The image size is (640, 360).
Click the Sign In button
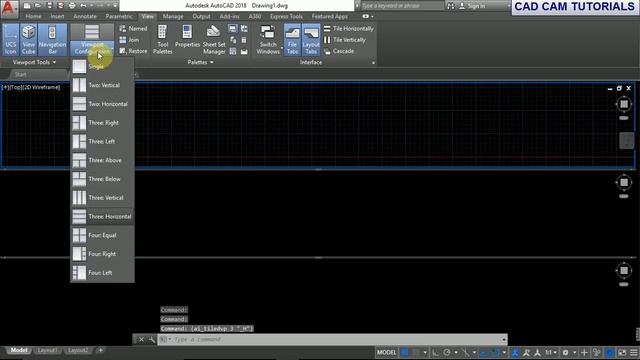click(473, 6)
